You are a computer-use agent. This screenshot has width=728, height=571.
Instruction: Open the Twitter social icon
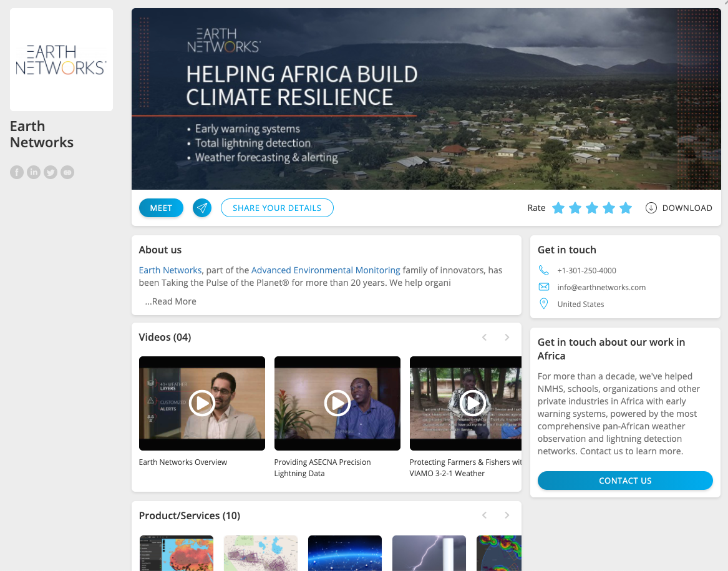coord(51,172)
